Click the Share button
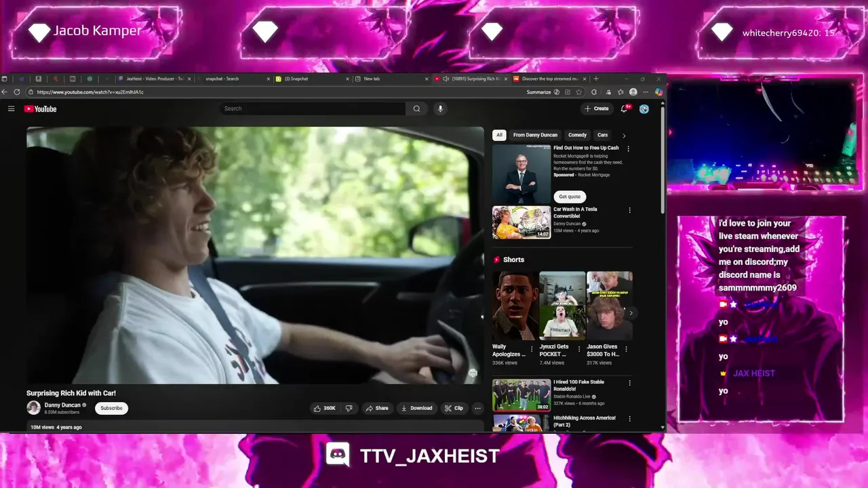The image size is (868, 488). [x=377, y=408]
